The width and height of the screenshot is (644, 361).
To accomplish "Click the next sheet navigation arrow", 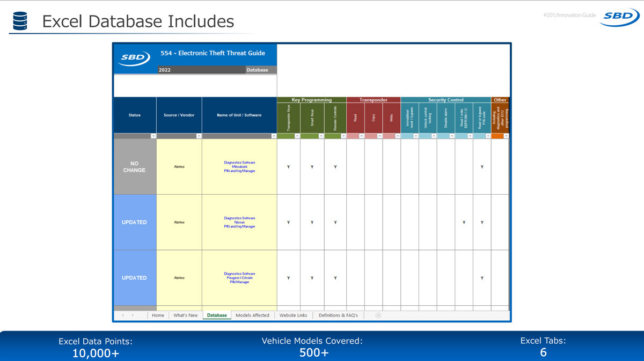I will (x=133, y=315).
